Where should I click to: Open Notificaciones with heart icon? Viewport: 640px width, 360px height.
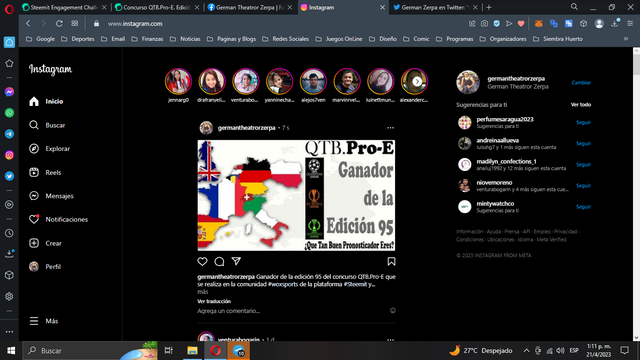[58, 219]
